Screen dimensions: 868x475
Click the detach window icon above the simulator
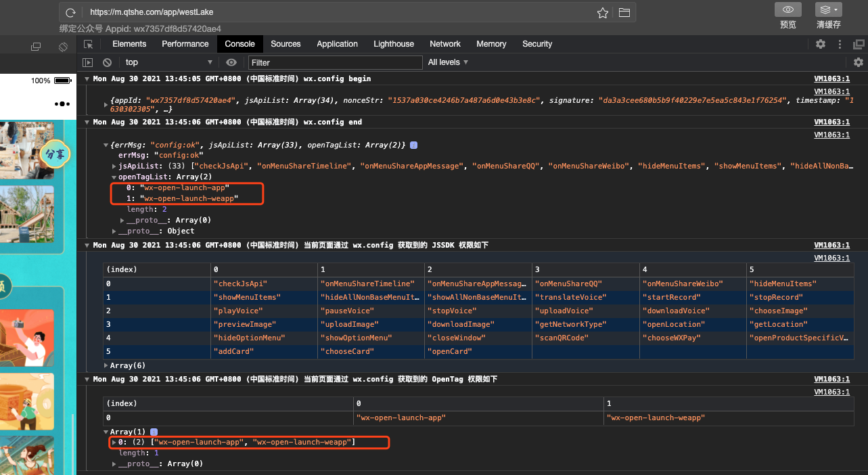[x=36, y=47]
